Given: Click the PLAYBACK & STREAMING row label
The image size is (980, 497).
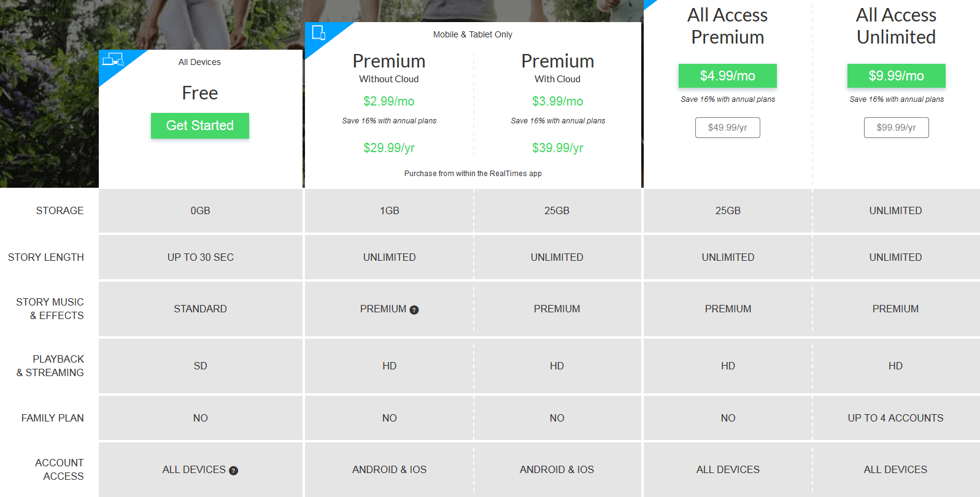Looking at the screenshot, I should point(50,366).
